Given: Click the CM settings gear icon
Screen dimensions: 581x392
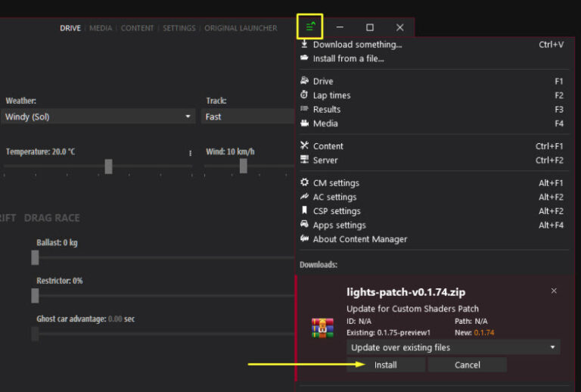Looking at the screenshot, I should 304,183.
